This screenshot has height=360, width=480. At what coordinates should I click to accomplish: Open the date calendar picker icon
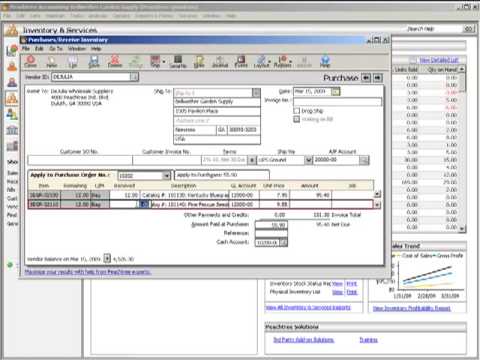pos(336,91)
